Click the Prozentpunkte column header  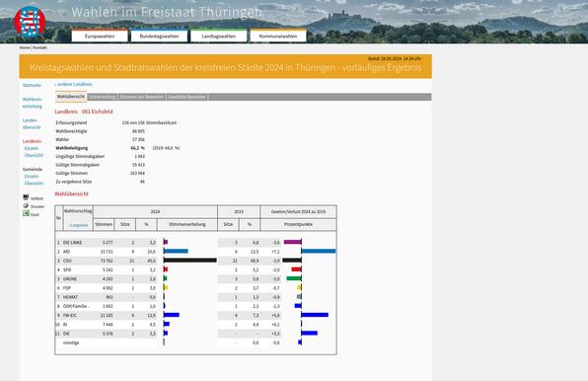coord(298,224)
